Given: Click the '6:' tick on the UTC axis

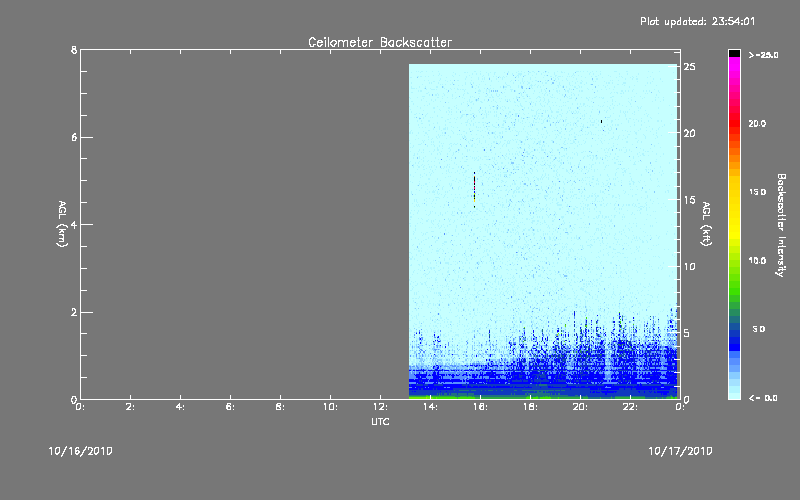Looking at the screenshot, I should click(x=230, y=407).
